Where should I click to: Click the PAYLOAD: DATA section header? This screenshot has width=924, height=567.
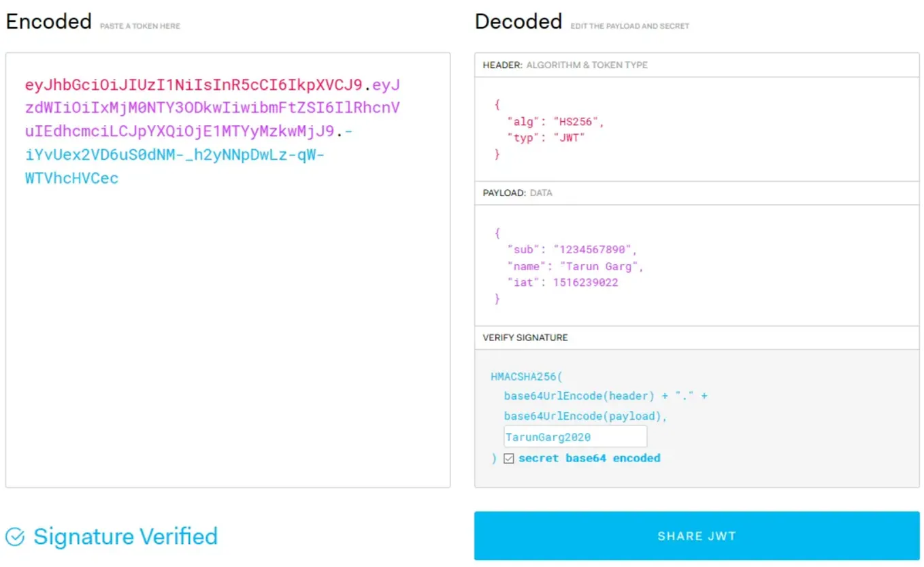tap(519, 193)
